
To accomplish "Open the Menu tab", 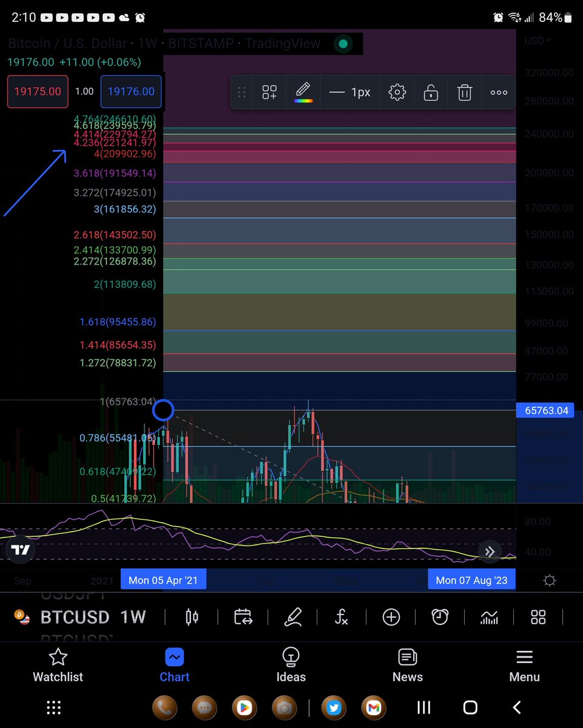I will coord(524,666).
